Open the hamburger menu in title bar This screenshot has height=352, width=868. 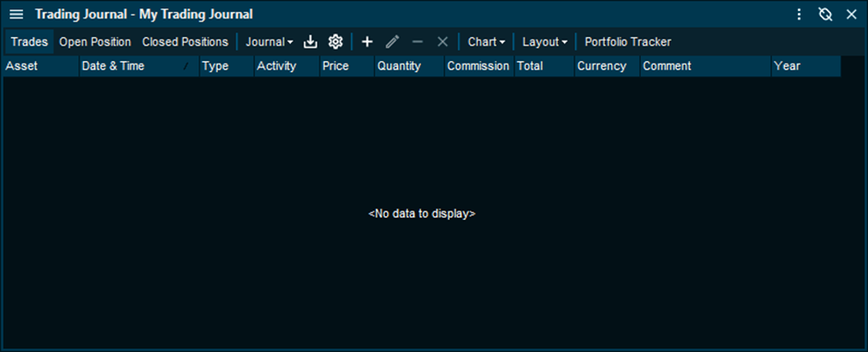coord(17,15)
